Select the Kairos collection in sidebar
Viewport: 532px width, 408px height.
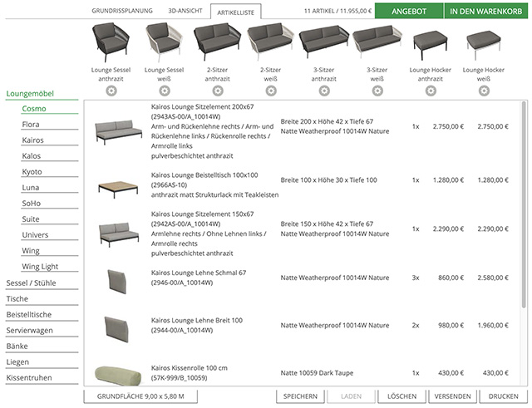pyautogui.click(x=33, y=140)
